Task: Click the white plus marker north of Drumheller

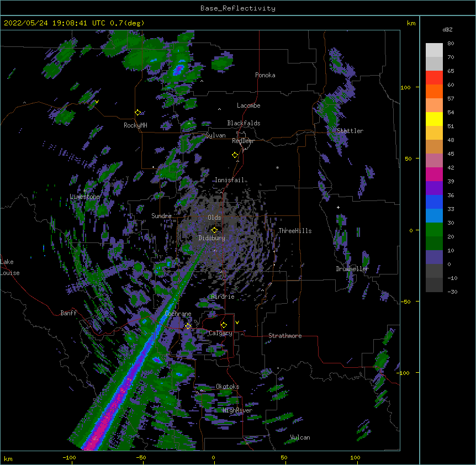Action: [x=338, y=207]
